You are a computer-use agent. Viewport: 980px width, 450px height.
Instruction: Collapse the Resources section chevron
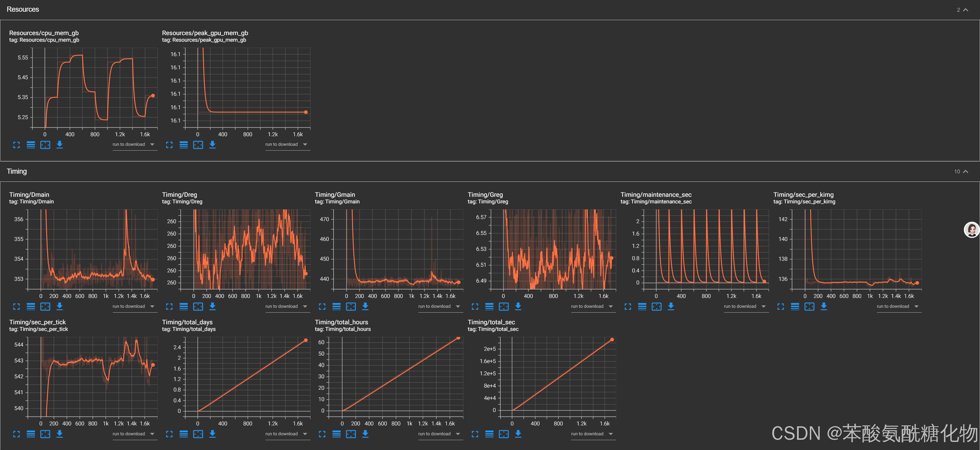(x=966, y=10)
